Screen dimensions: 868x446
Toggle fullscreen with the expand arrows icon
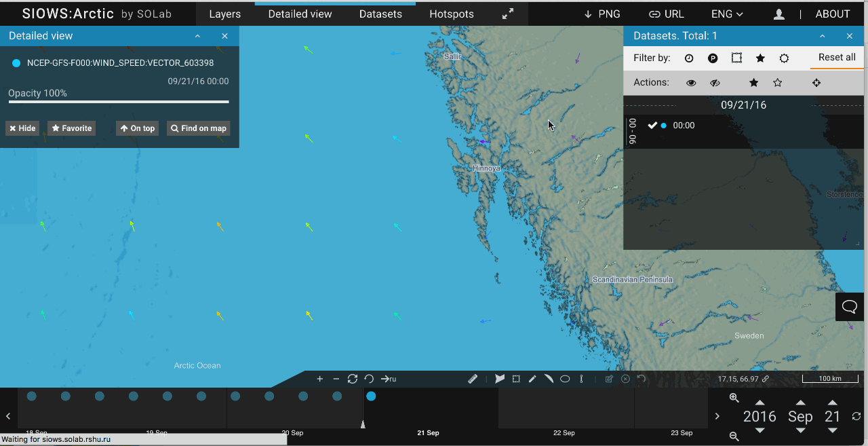coord(508,14)
